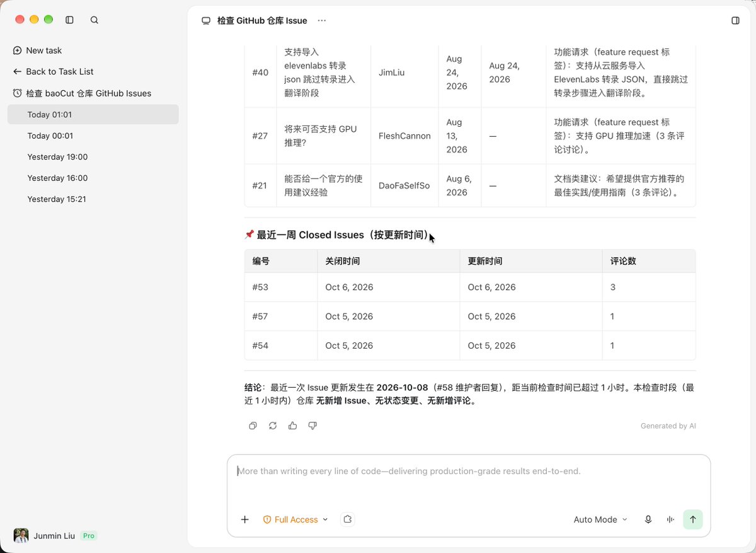Open the Full Access permission dropdown
Screen dimensions: 756x553
[295, 520]
